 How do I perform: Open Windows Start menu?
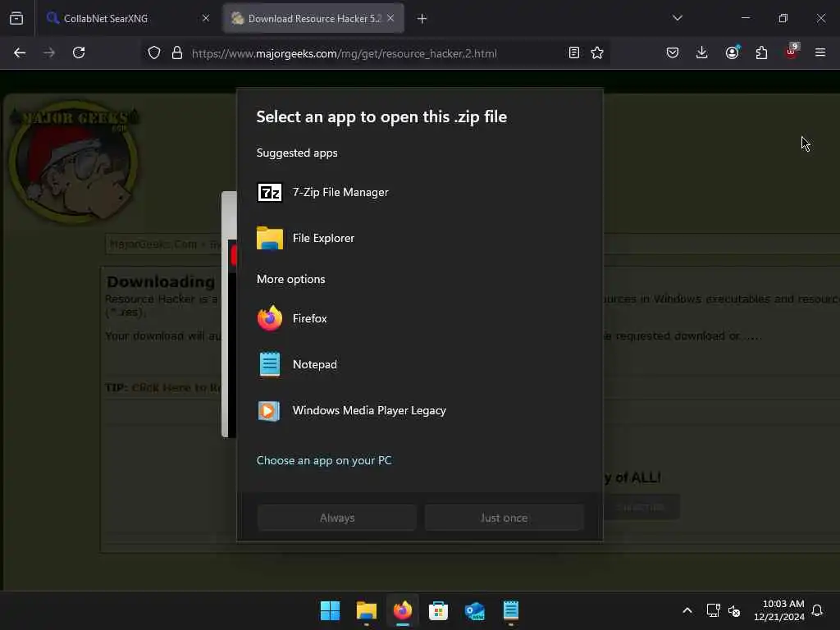coord(330,610)
